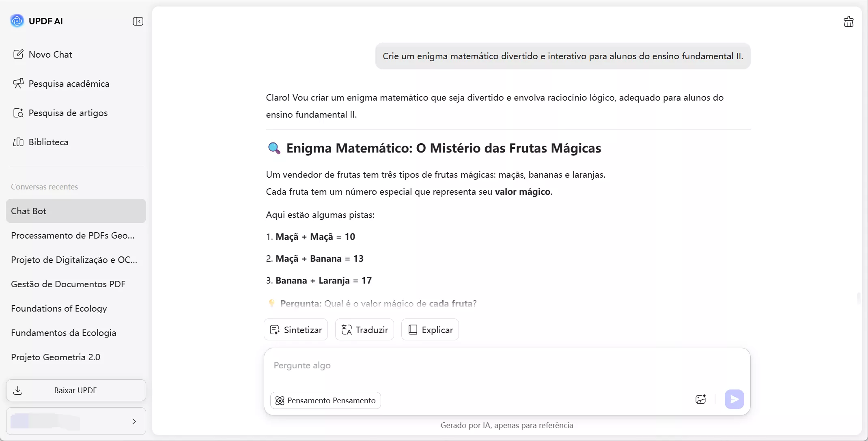Open Pesquisa de artigos
Image resolution: width=868 pixels, height=441 pixels.
point(67,113)
